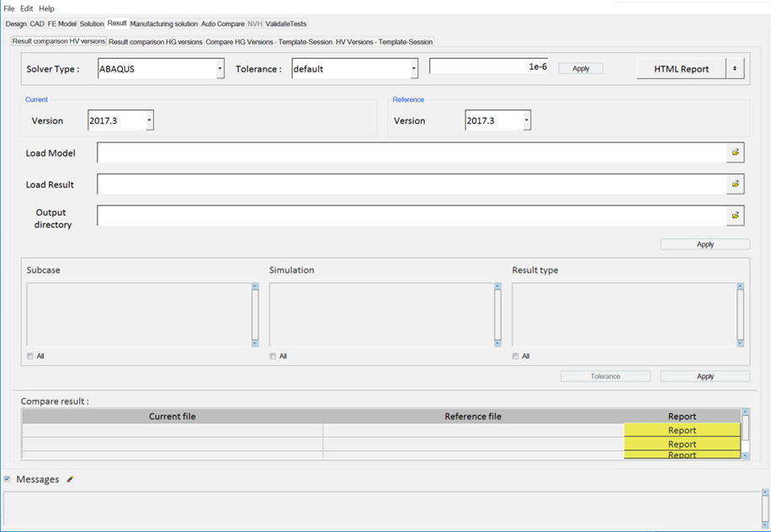Toggle the Messages checkbox

coord(8,479)
